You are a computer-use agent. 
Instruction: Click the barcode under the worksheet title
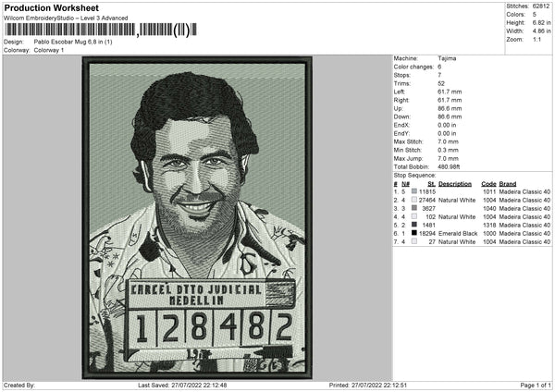coord(101,30)
